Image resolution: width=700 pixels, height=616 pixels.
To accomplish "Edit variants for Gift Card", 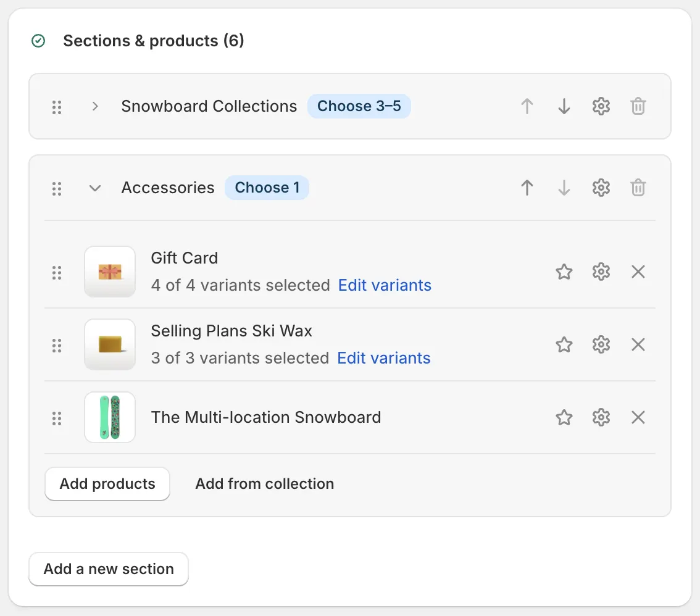I will click(385, 285).
